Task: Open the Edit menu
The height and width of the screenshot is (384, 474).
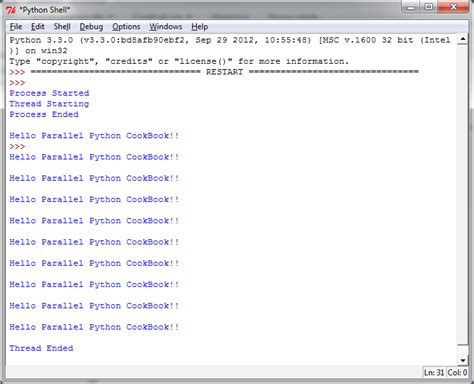Action: [38, 27]
